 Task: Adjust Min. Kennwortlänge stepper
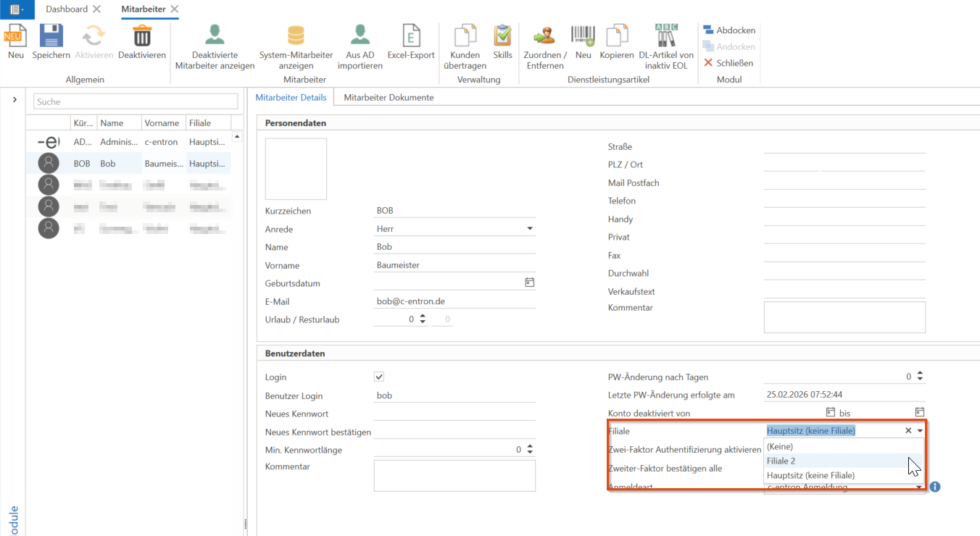[530, 449]
